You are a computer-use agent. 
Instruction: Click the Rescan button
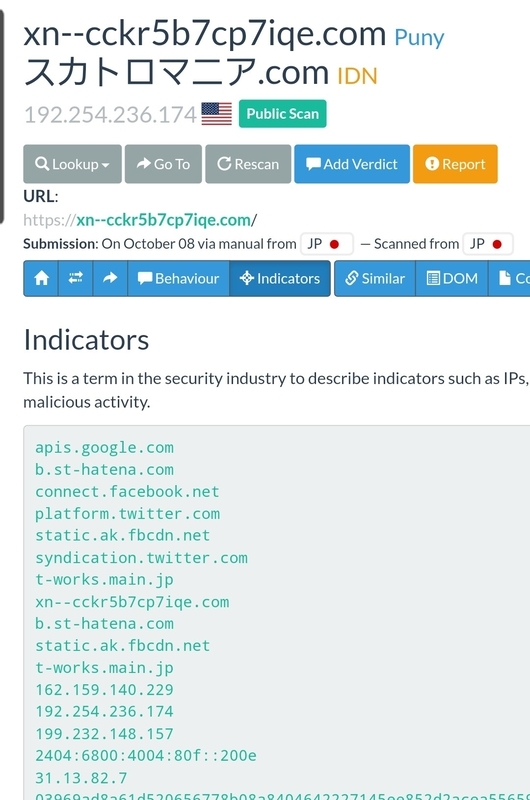[x=248, y=164]
